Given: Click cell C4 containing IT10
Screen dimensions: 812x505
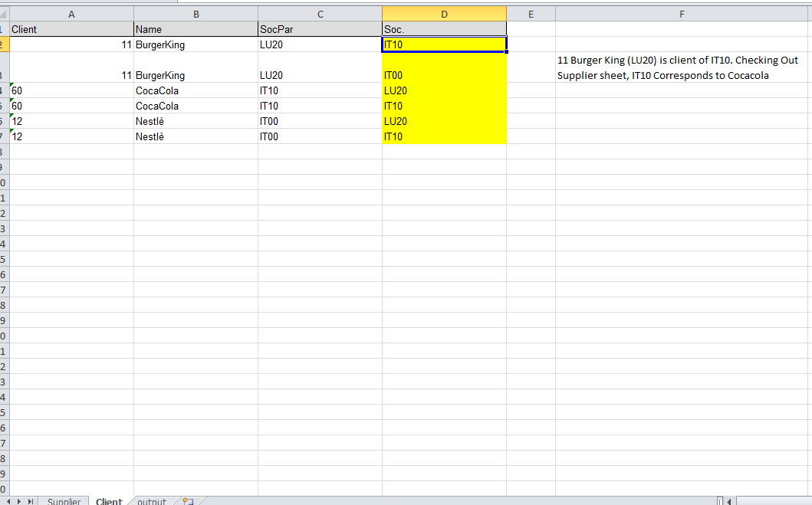Looking at the screenshot, I should [320, 90].
